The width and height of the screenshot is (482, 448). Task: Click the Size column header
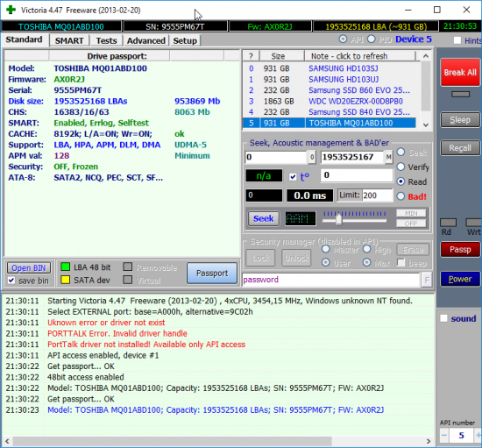tap(282, 56)
